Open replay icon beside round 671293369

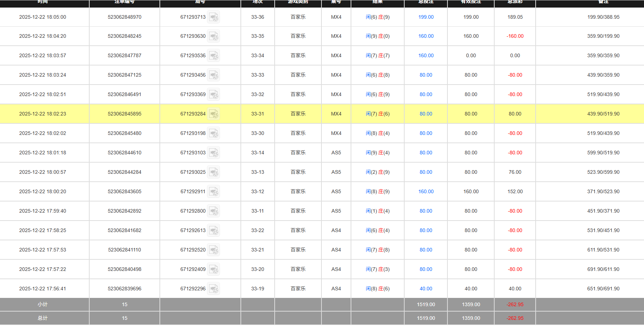pyautogui.click(x=214, y=95)
